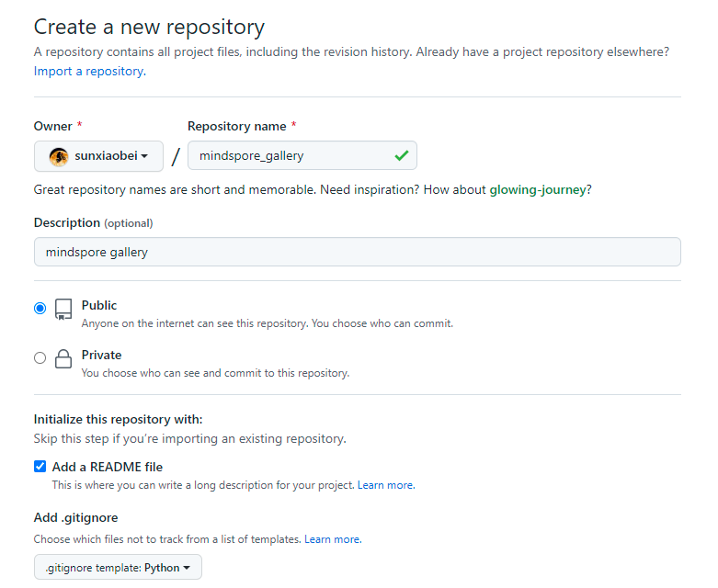The width and height of the screenshot is (718, 588).
Task: Open the Owner dropdown for sunxiaobei
Action: point(98,156)
